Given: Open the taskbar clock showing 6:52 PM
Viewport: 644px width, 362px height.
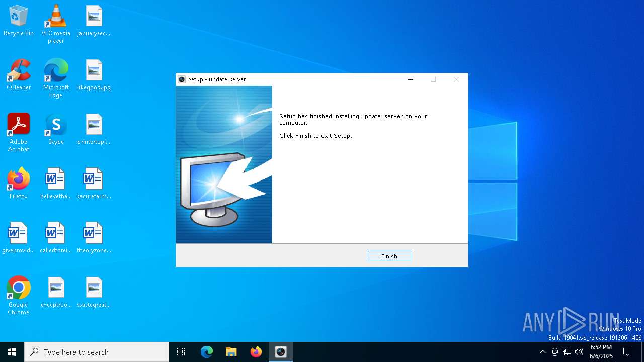Looking at the screenshot, I should pyautogui.click(x=601, y=352).
